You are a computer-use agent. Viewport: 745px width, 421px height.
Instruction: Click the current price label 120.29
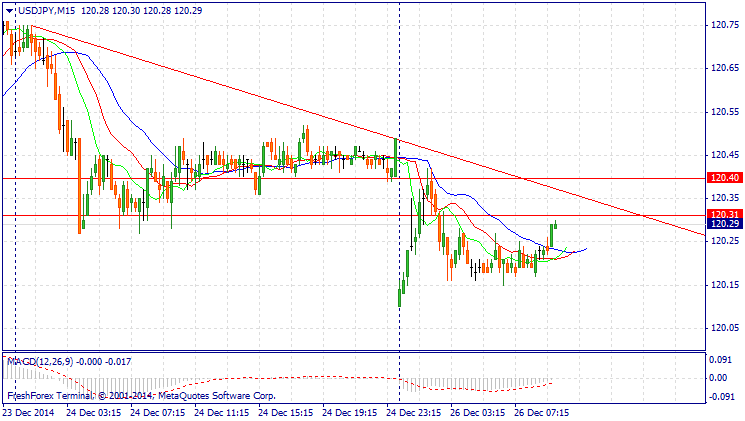coord(725,224)
